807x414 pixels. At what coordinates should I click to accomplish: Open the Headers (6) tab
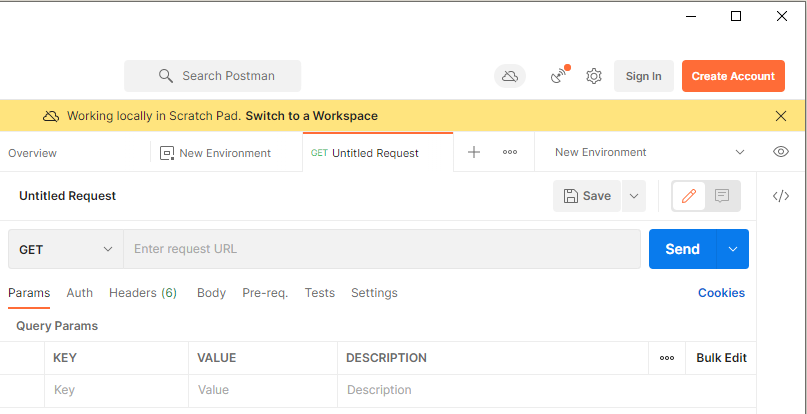(143, 293)
